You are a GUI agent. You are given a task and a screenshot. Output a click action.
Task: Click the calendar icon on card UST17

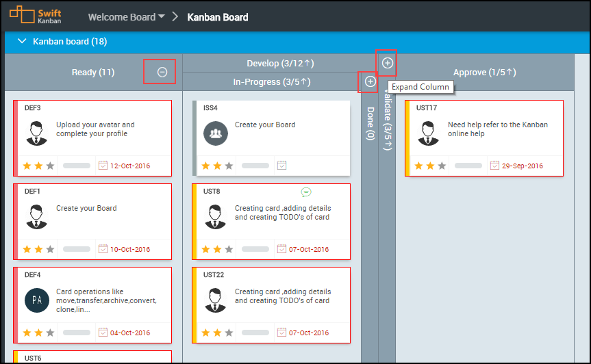coord(494,166)
